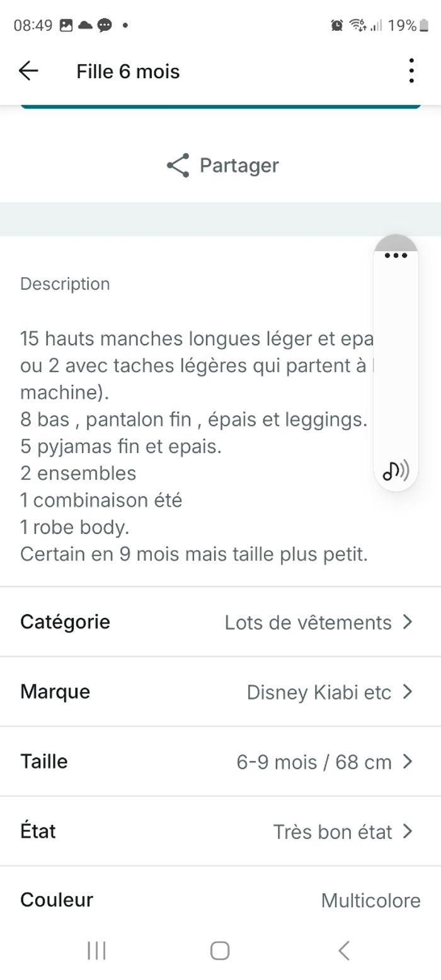Open Disney Kiabi etc brand link
The width and height of the screenshot is (441, 980).
[x=319, y=692]
